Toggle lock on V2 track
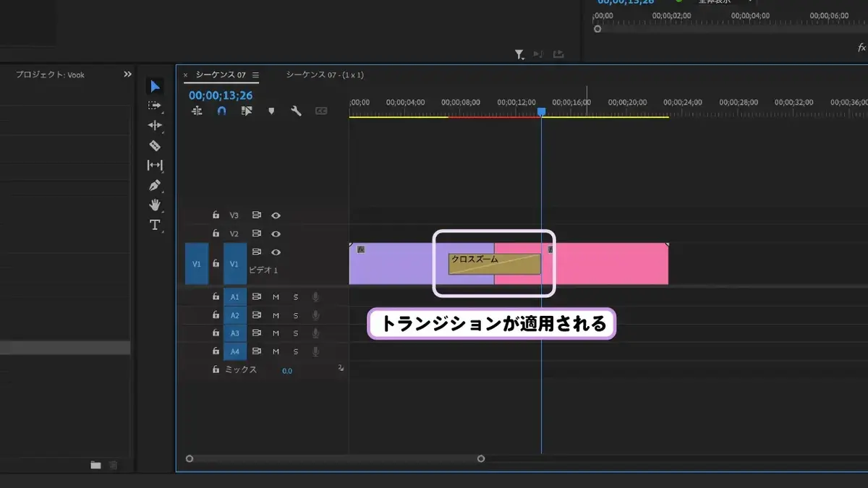 pos(216,234)
